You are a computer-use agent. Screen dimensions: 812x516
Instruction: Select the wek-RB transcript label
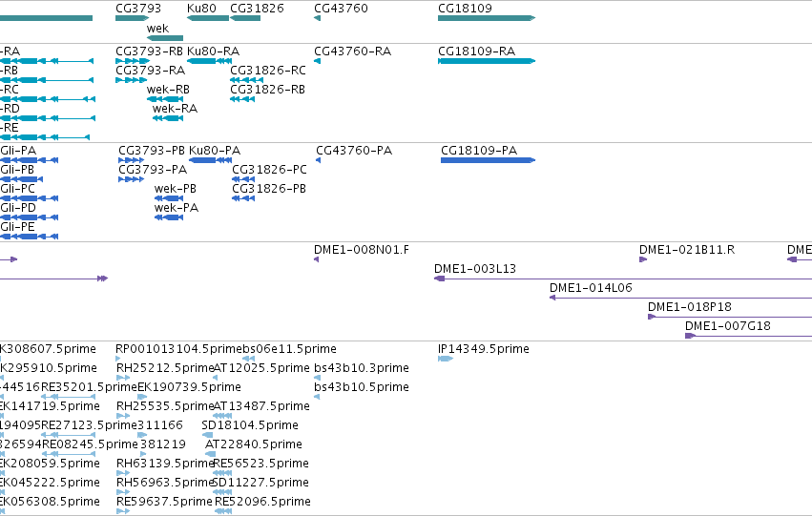click(x=168, y=90)
